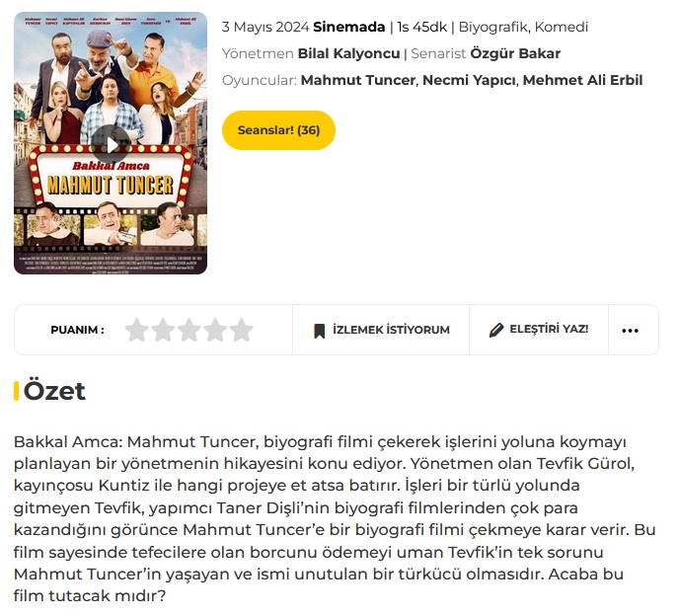This screenshot has width=679, height=616.
Task: Open actor Mahmut Tuncer's profile link
Action: [x=357, y=80]
